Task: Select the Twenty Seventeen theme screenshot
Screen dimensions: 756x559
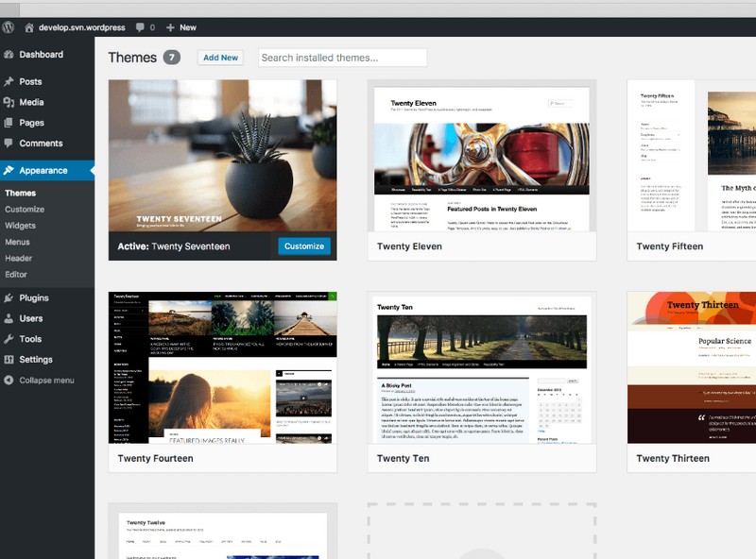Action: [x=223, y=156]
